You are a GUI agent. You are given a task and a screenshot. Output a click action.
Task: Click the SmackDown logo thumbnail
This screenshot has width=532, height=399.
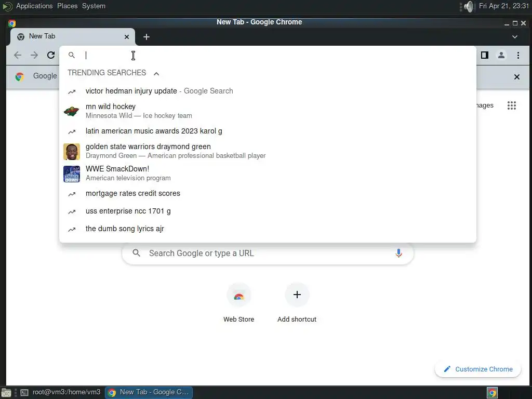(72, 174)
